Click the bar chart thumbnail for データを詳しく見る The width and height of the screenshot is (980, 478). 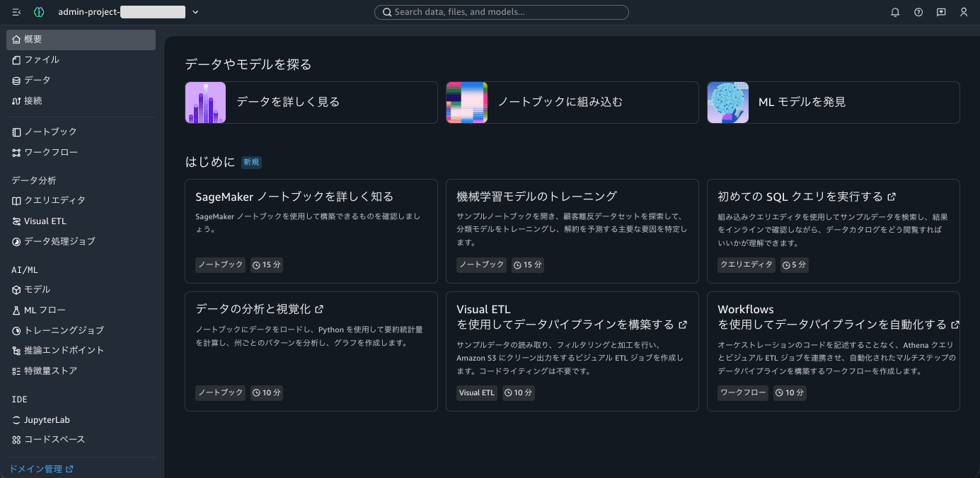click(206, 103)
